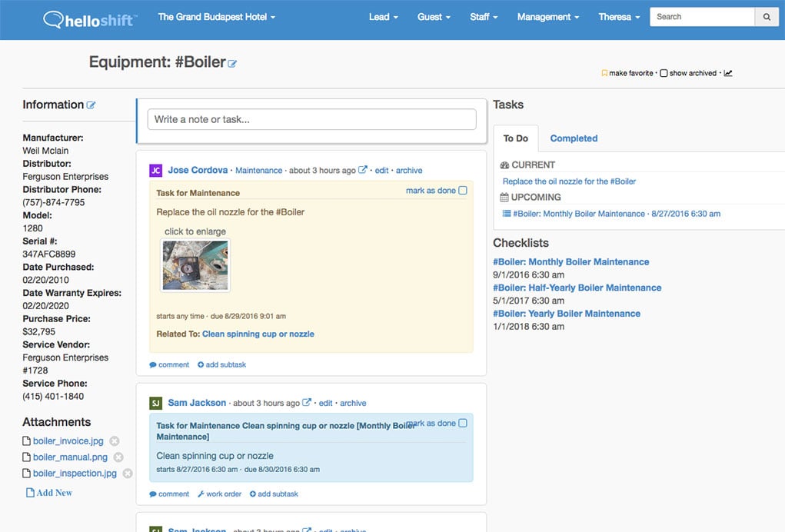
Task: Open the Management dropdown menu
Action: point(547,16)
